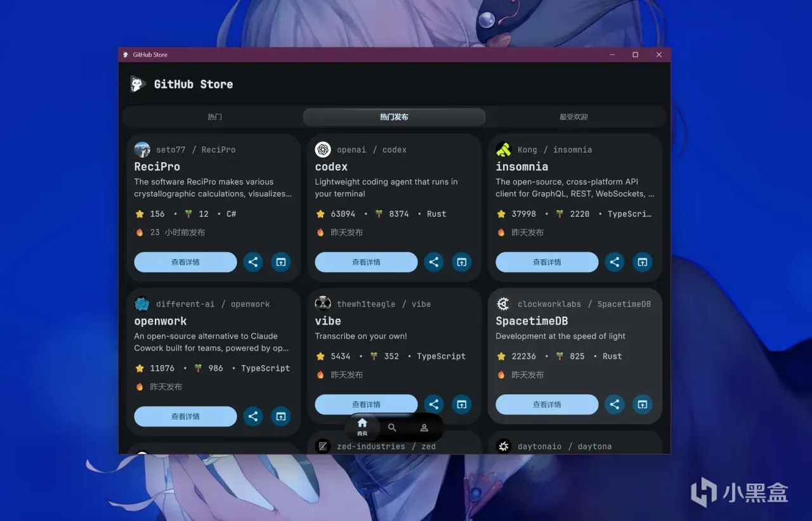Screen dimensions: 812x521
Task: Click the "thewh1teagle / vibe" owner line
Action: coord(384,304)
